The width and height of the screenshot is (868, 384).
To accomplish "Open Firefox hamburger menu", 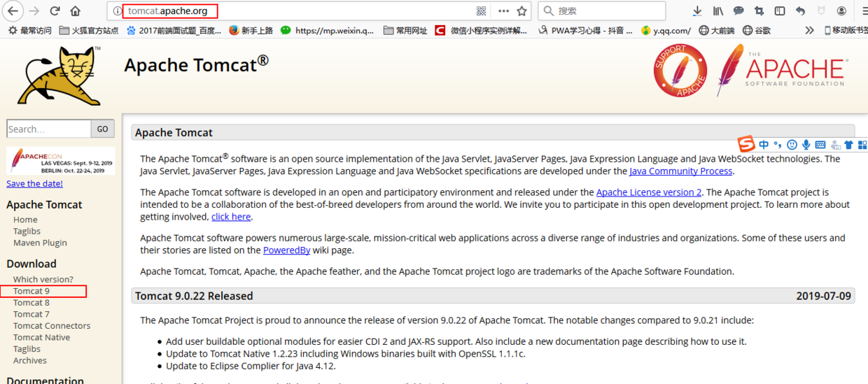I will click(x=864, y=11).
